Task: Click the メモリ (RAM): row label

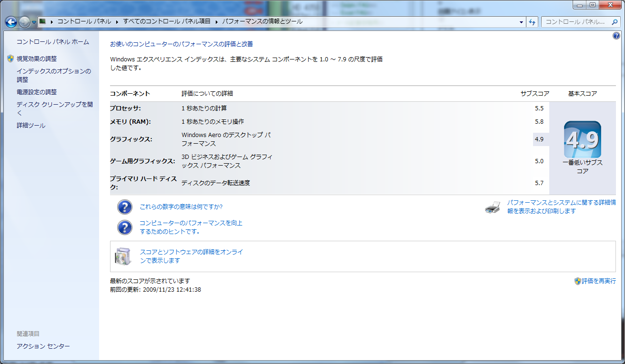Action: point(131,122)
